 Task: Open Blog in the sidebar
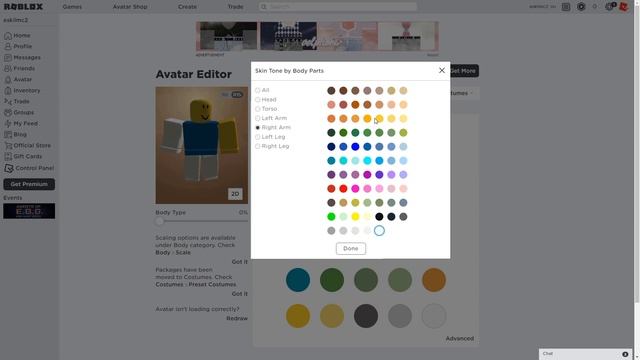pos(16,134)
